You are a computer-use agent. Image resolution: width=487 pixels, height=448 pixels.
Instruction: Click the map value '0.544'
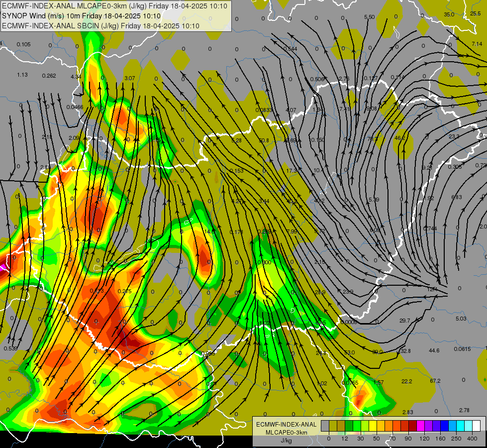(x=290, y=49)
